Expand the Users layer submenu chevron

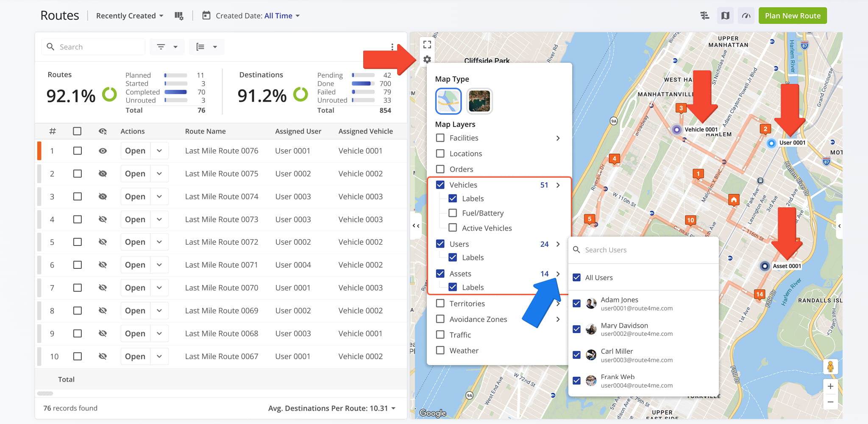coord(558,244)
